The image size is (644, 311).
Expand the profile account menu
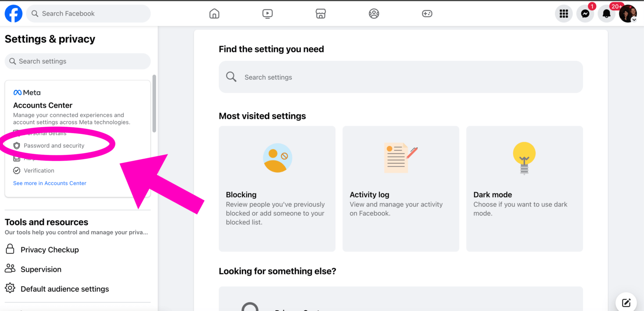click(x=628, y=14)
